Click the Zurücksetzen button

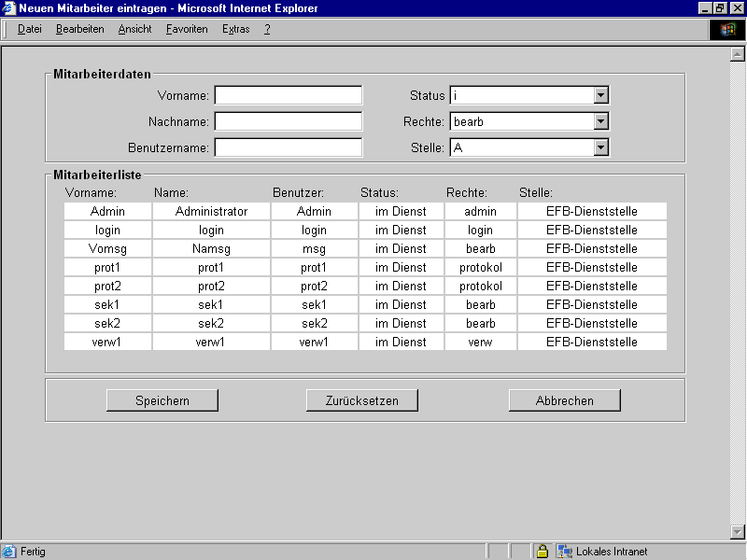coord(361,400)
